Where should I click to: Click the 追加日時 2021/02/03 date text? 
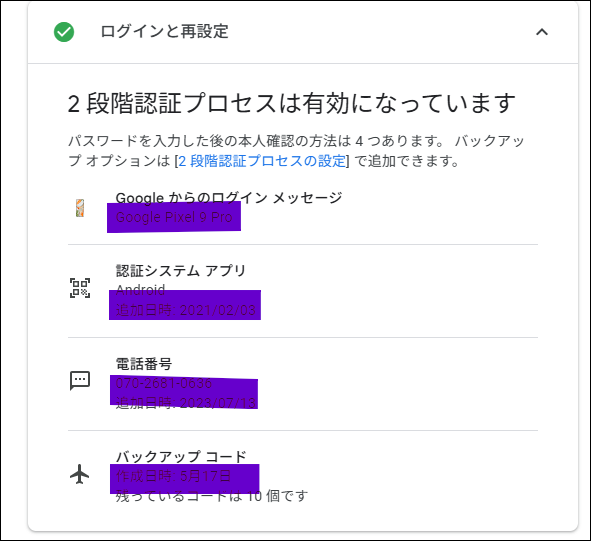click(x=185, y=310)
